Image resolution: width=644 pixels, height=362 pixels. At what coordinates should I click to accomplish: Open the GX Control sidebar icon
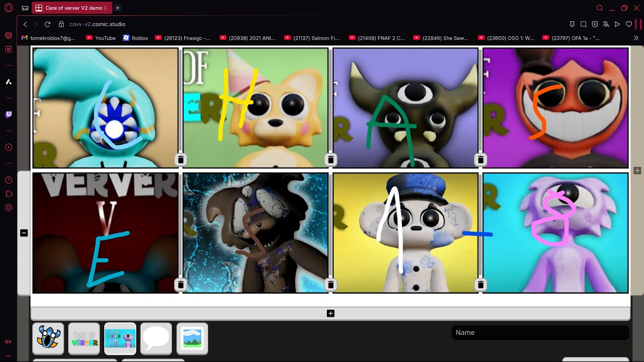point(8,341)
